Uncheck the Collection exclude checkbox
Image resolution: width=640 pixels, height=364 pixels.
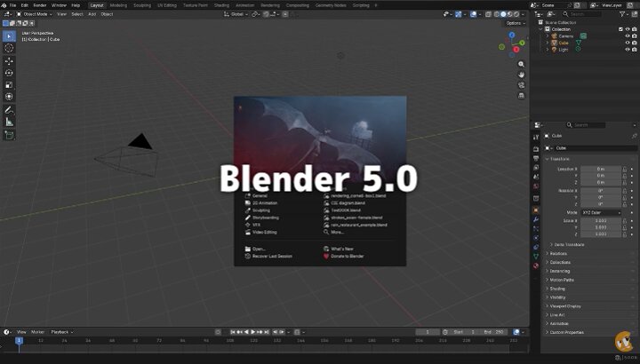click(x=620, y=29)
